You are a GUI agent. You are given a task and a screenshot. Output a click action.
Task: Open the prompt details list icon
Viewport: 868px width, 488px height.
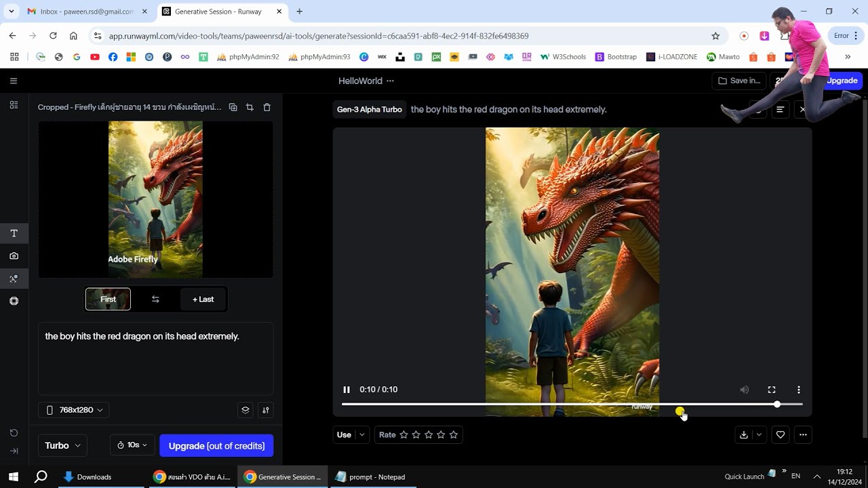coord(781,109)
